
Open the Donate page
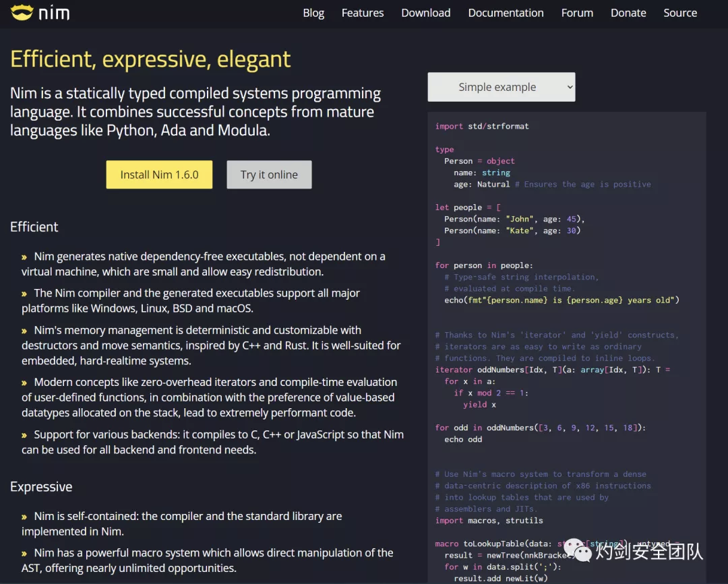click(x=628, y=13)
